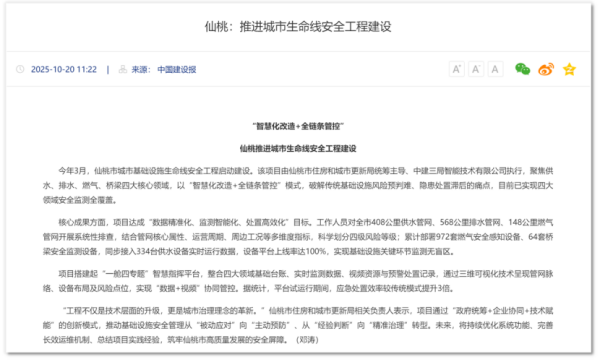Click the line ending 领域安全监测全覆盖。

pos(80,200)
